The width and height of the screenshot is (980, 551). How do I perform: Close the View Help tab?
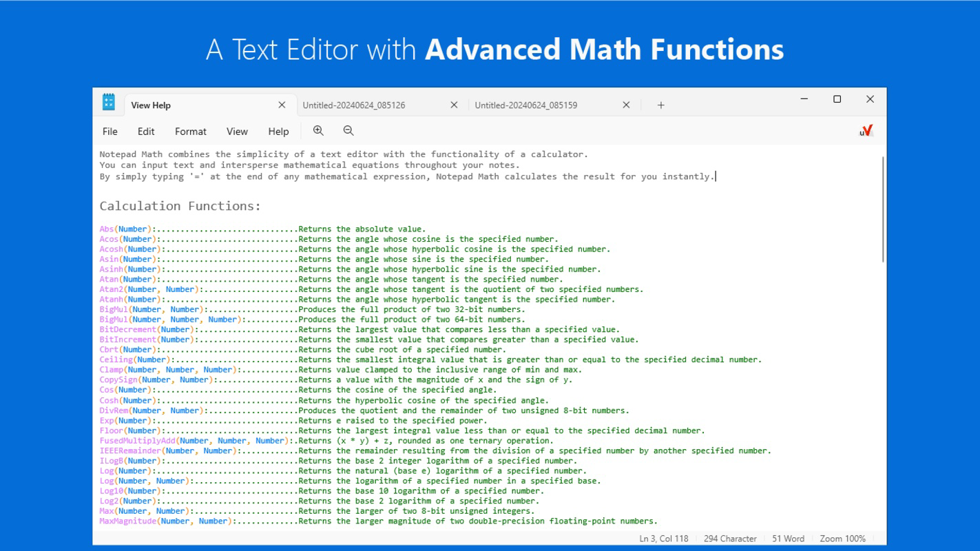click(282, 105)
